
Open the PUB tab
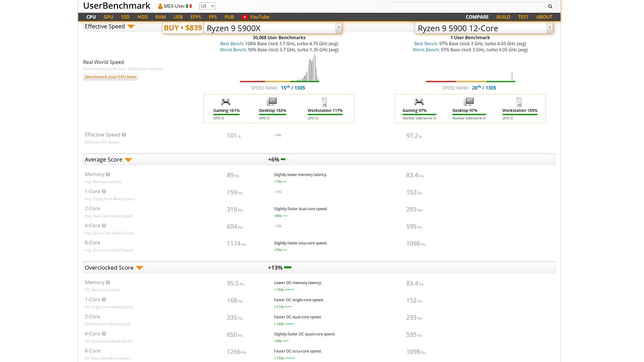(x=230, y=17)
